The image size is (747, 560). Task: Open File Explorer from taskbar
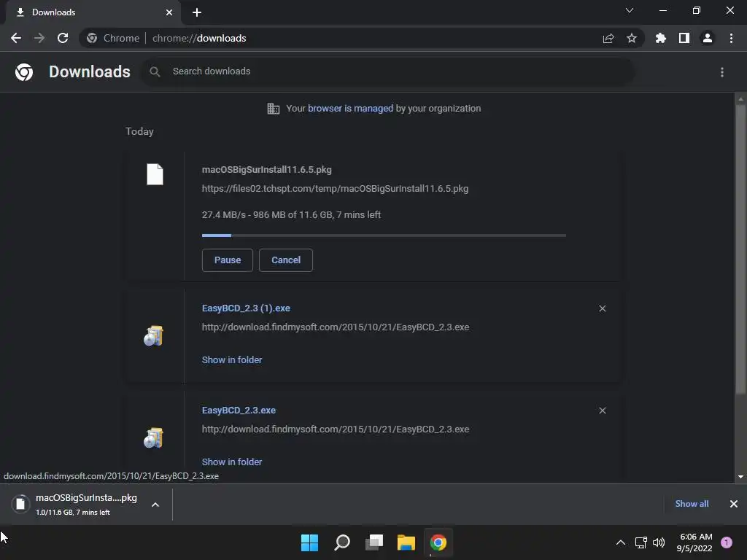[406, 542]
